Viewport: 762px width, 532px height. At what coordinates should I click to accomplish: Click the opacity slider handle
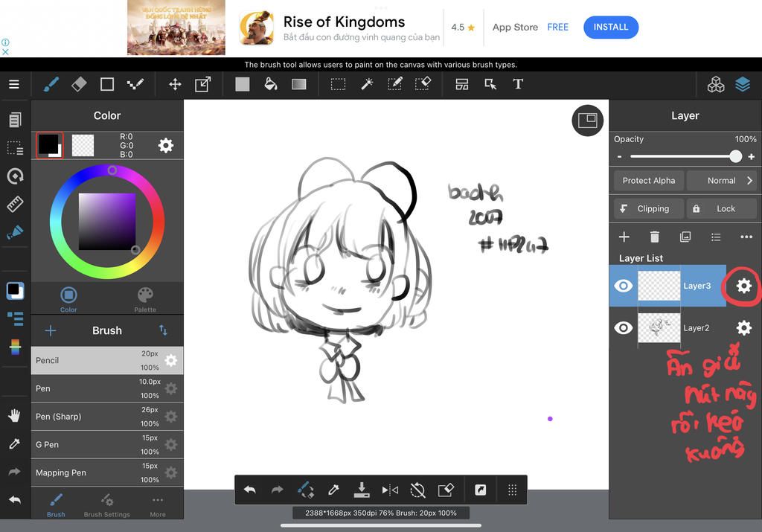736,156
